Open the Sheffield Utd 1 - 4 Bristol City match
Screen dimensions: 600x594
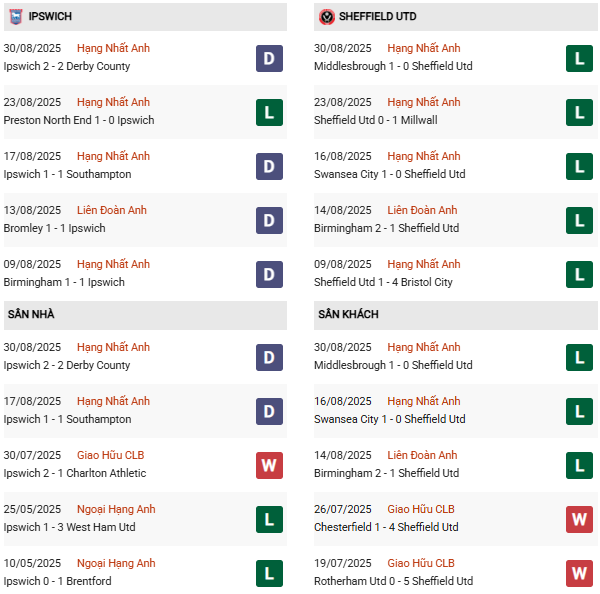coord(385,282)
